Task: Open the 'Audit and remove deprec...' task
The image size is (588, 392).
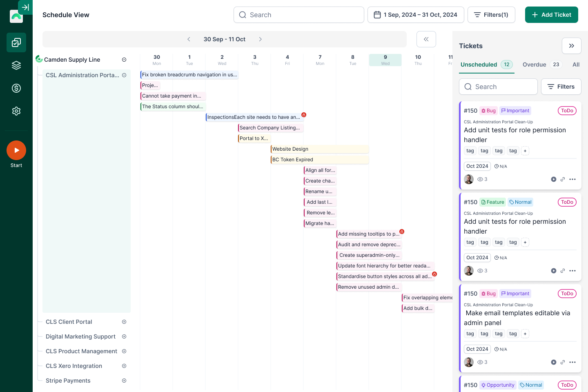Action: 369,245
